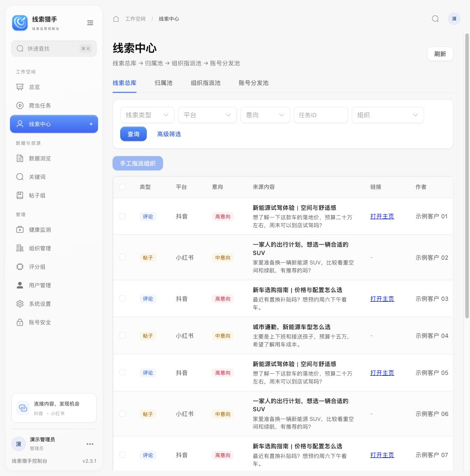
Task: Click 工作空间 in the breadcrumb
Action: [136, 19]
